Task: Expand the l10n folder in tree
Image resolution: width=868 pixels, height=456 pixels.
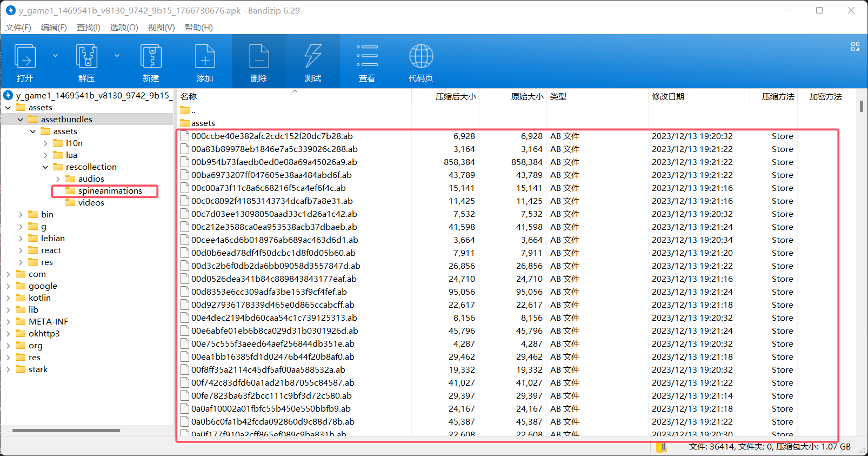Action: pos(45,143)
